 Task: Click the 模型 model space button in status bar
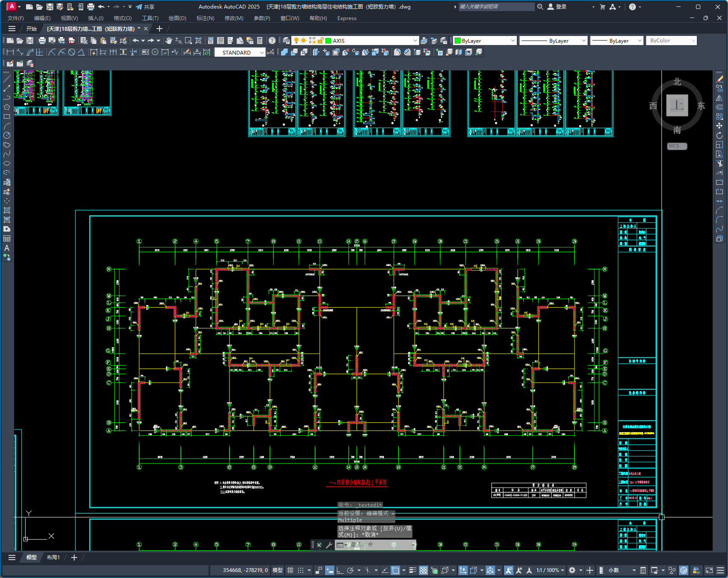278,570
